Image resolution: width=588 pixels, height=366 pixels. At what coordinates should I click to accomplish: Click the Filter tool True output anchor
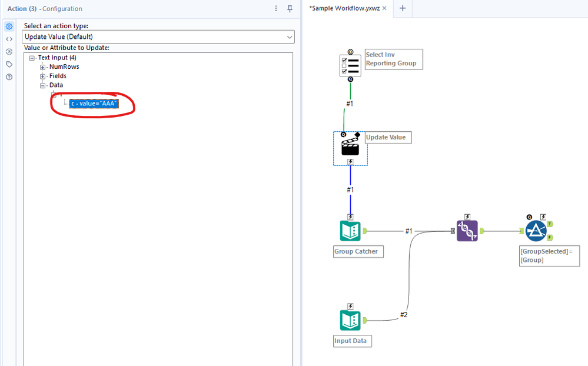pos(550,224)
